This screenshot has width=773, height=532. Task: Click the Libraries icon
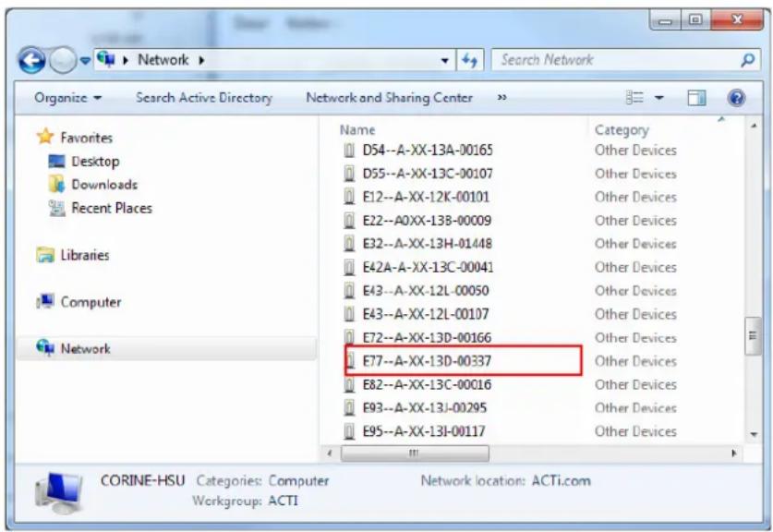click(45, 255)
